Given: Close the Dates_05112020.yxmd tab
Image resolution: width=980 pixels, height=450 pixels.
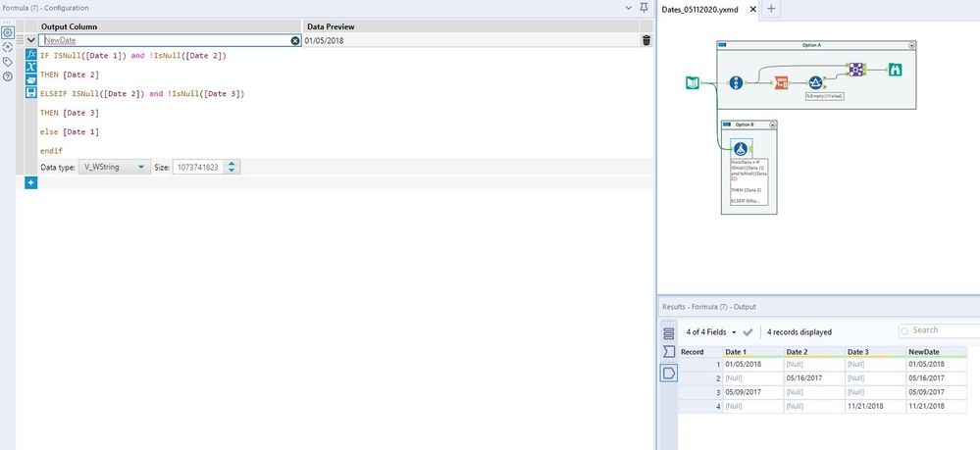Looking at the screenshot, I should pos(752,9).
